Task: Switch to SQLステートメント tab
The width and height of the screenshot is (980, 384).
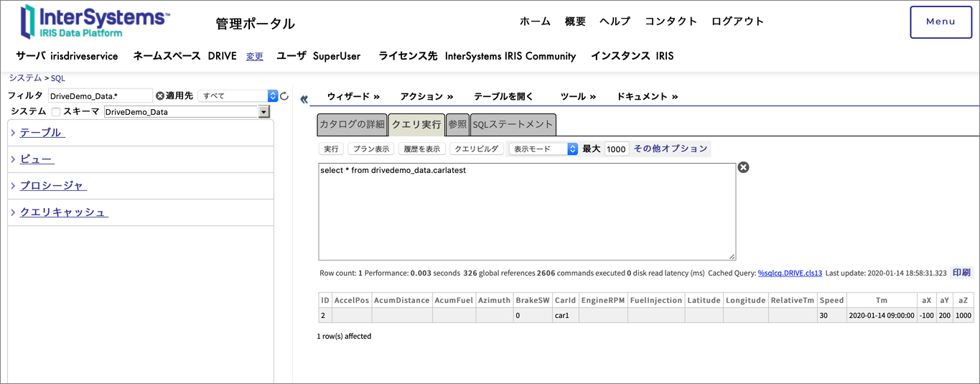Action: 513,124
